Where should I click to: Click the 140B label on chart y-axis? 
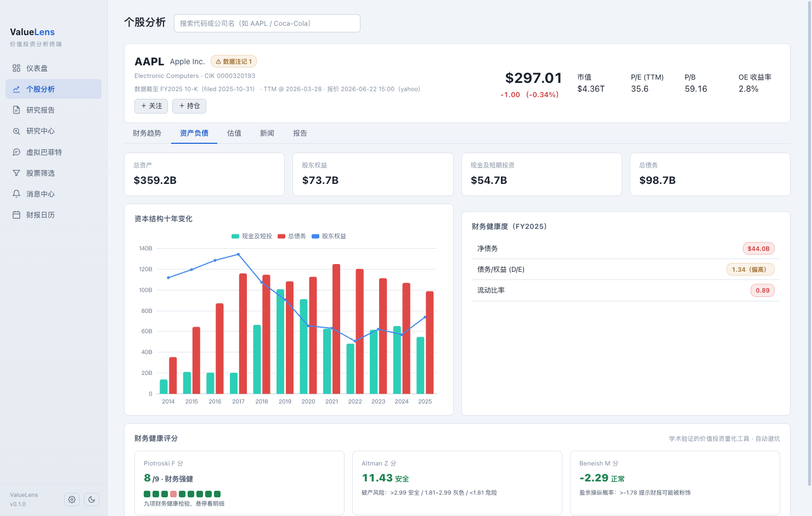pos(146,249)
